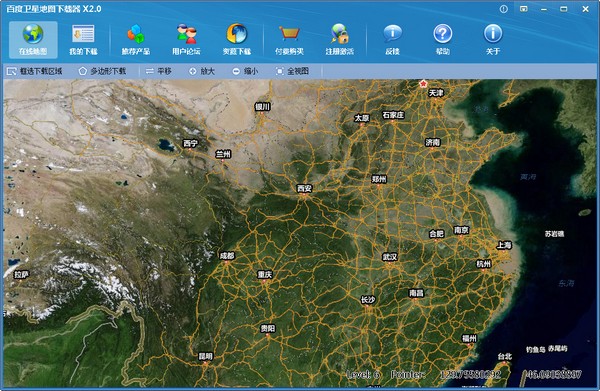The width and height of the screenshot is (600, 391).
Task: Click the 放大 zoom in tool
Action: click(x=202, y=71)
